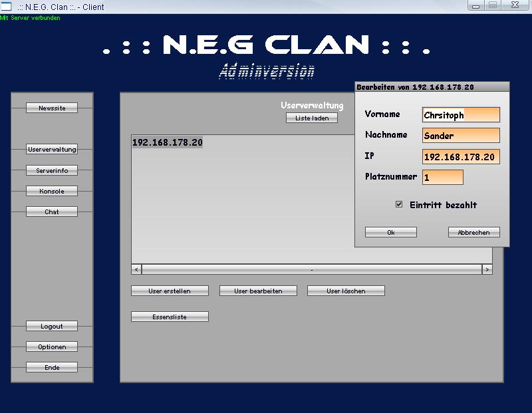Screen dimensions: 532x413
Task: Click the horizontal scrollbar track under the list
Action: (x=312, y=269)
